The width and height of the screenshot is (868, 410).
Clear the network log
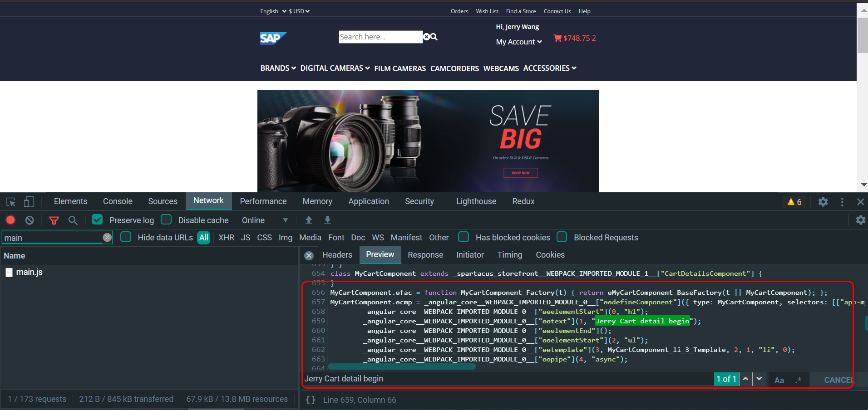30,220
